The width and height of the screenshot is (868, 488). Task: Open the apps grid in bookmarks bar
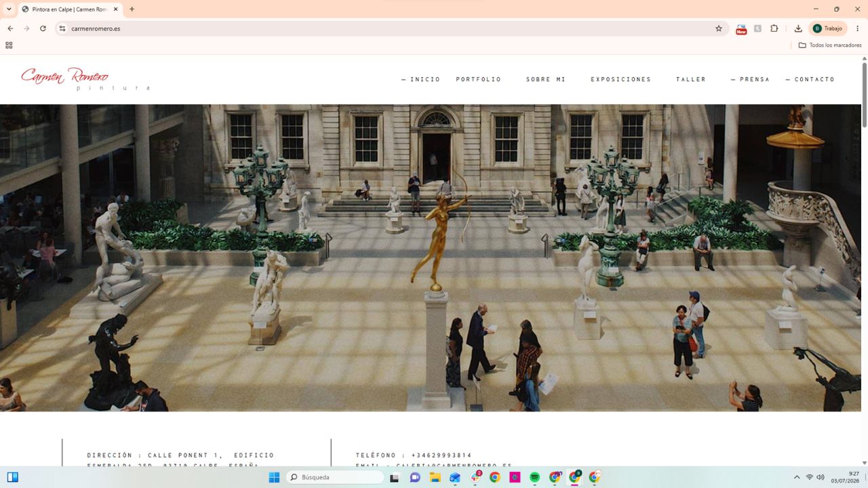click(x=9, y=45)
